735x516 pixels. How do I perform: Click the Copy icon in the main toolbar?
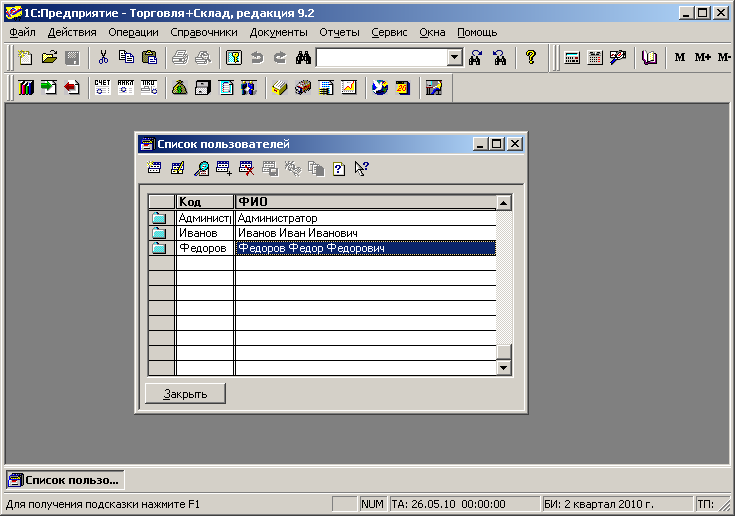coord(126,58)
